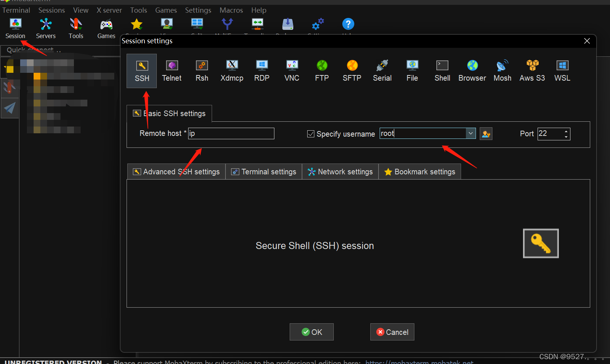The height and width of the screenshot is (364, 610).
Task: Open the Terminal settings tab
Action: 264,172
